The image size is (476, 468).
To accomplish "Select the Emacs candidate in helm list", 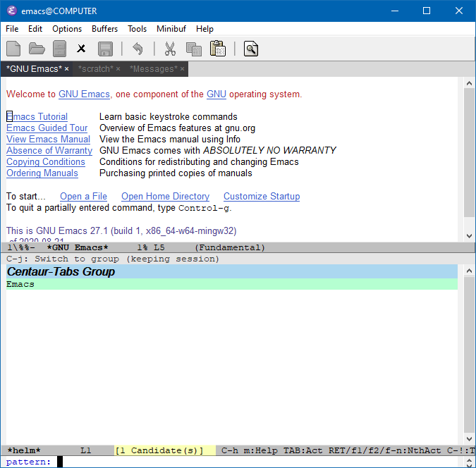I will pyautogui.click(x=232, y=284).
